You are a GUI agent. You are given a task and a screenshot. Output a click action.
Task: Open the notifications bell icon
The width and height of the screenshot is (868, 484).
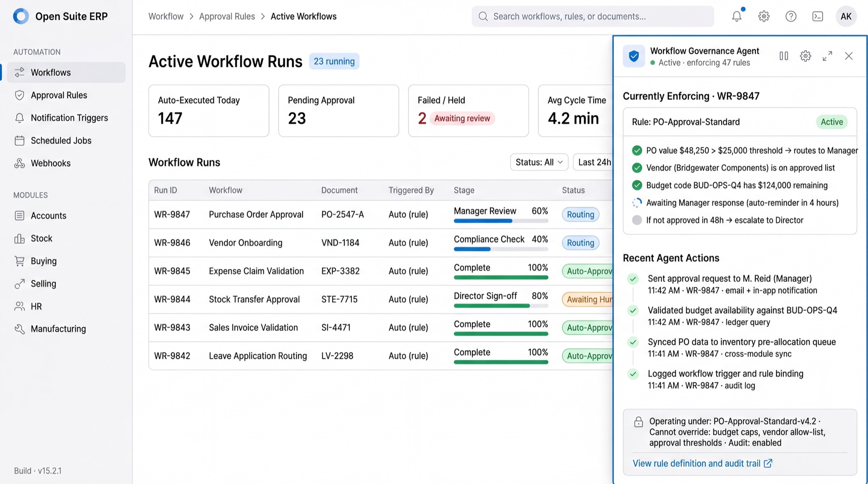point(737,16)
